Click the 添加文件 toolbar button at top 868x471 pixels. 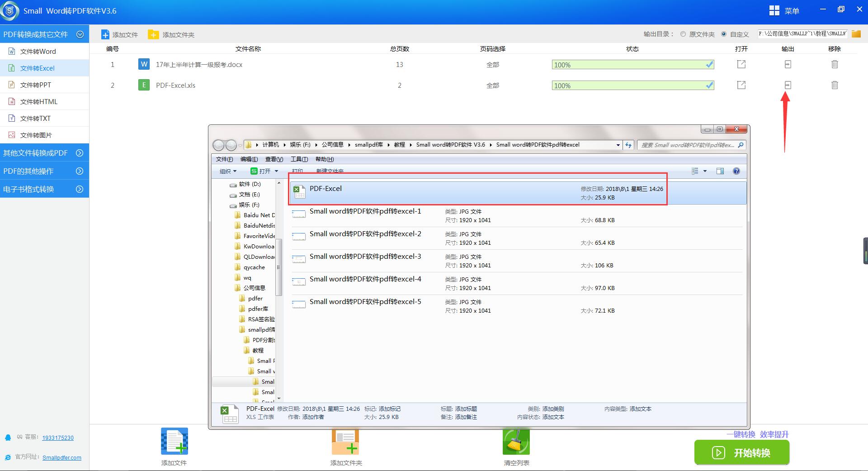coord(120,35)
